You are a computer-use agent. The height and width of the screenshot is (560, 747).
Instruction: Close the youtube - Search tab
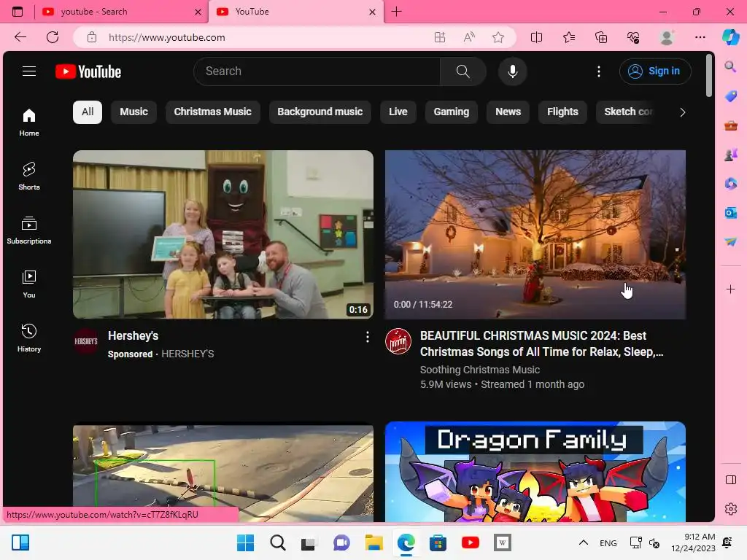click(198, 12)
